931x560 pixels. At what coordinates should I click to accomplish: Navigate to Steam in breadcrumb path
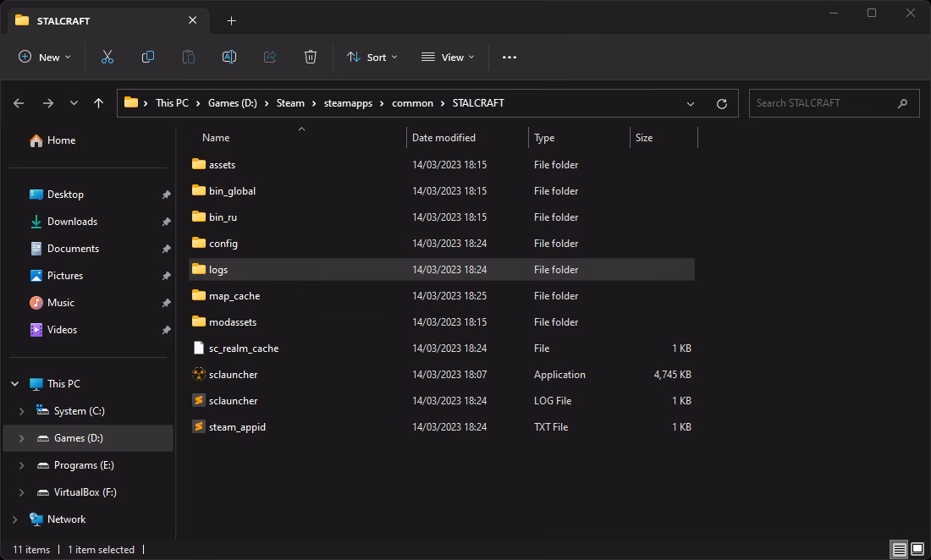(290, 103)
